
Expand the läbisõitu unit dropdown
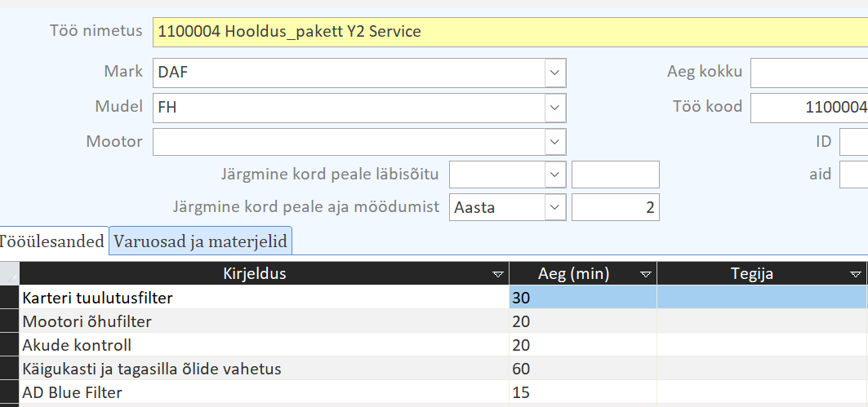click(555, 174)
